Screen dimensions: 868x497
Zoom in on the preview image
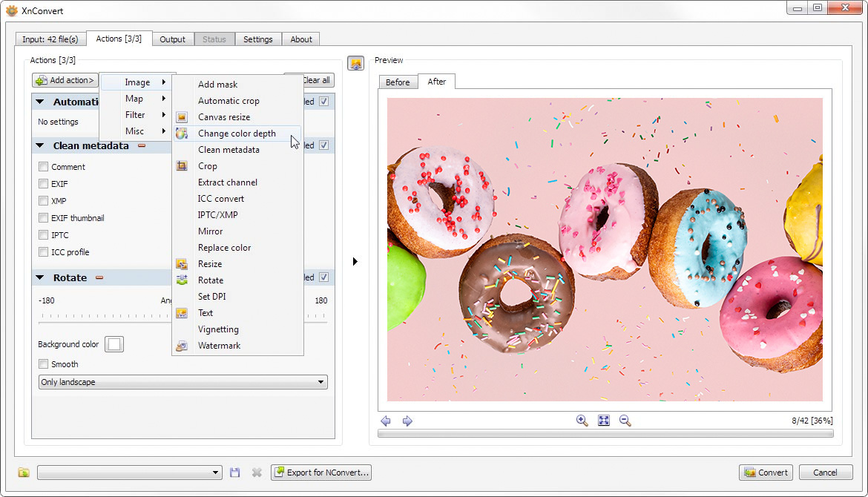[x=582, y=421]
